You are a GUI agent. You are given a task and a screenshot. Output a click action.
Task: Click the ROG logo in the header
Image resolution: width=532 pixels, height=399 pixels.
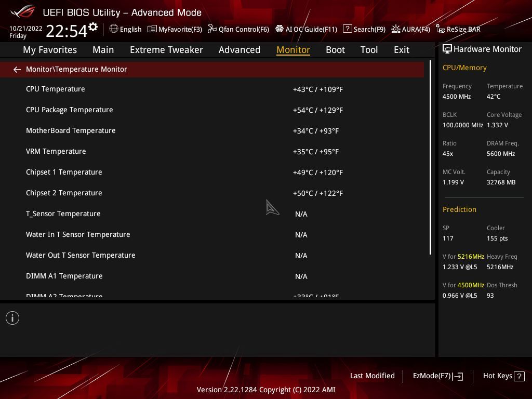(x=22, y=12)
